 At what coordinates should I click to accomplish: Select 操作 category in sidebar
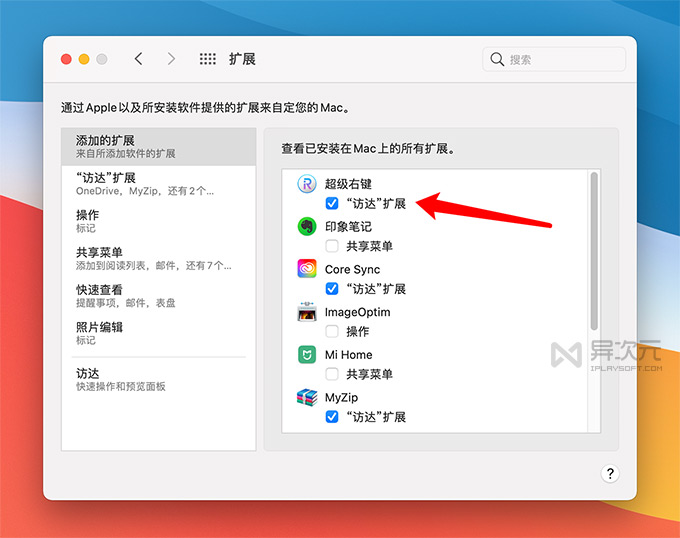click(x=159, y=221)
